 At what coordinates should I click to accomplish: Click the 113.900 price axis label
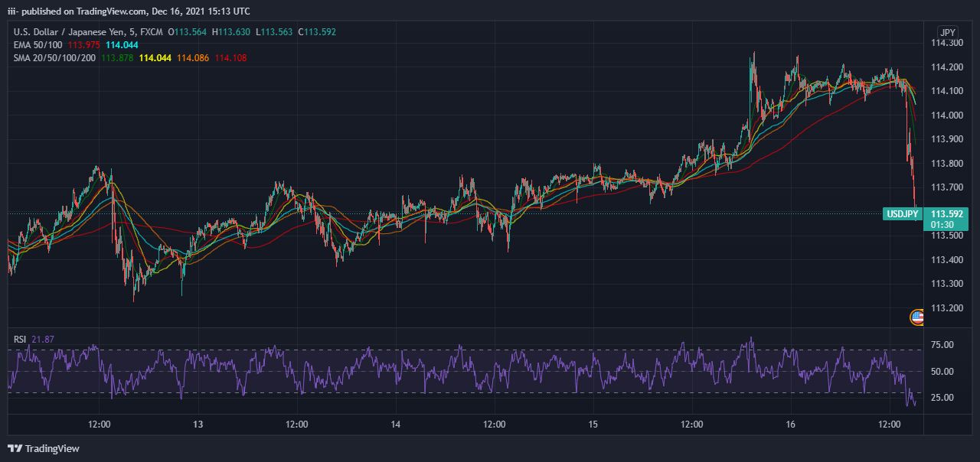click(x=946, y=139)
